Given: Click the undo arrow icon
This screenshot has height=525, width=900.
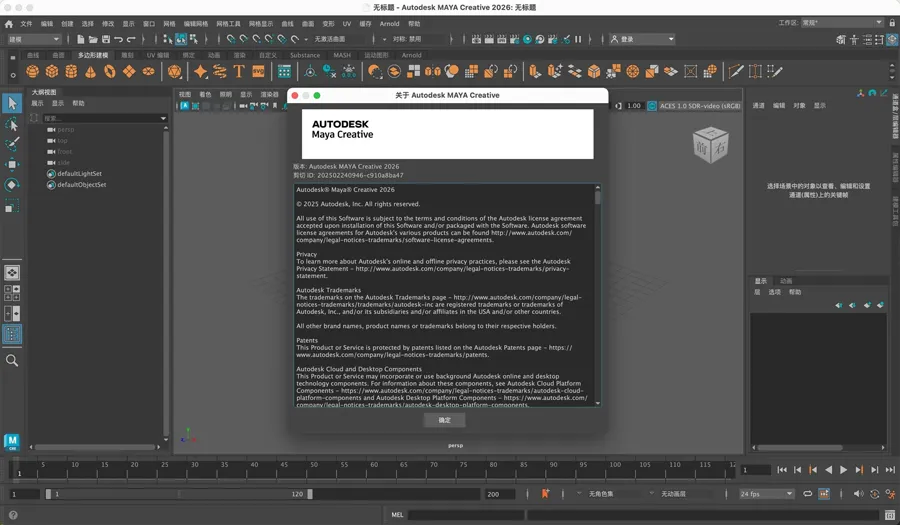Looking at the screenshot, I should point(119,39).
